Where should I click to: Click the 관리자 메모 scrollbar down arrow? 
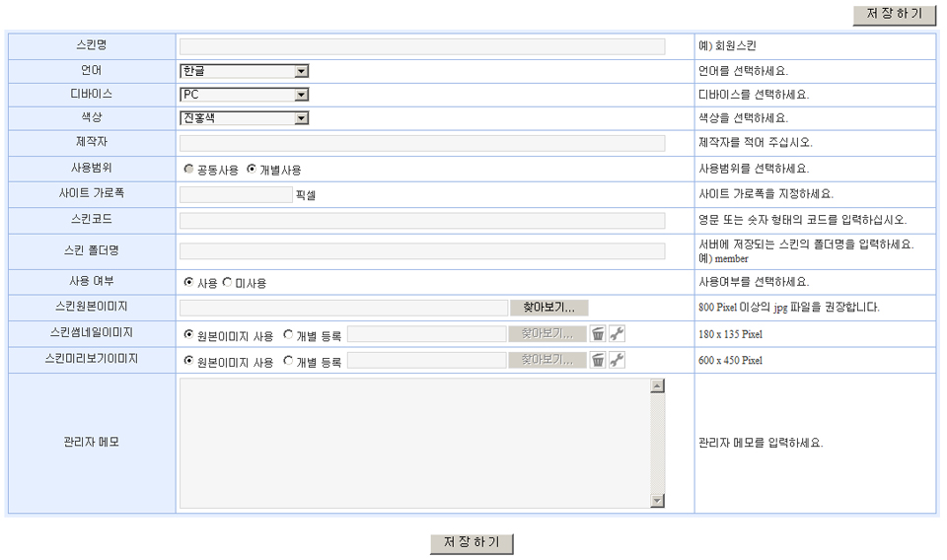click(x=658, y=501)
